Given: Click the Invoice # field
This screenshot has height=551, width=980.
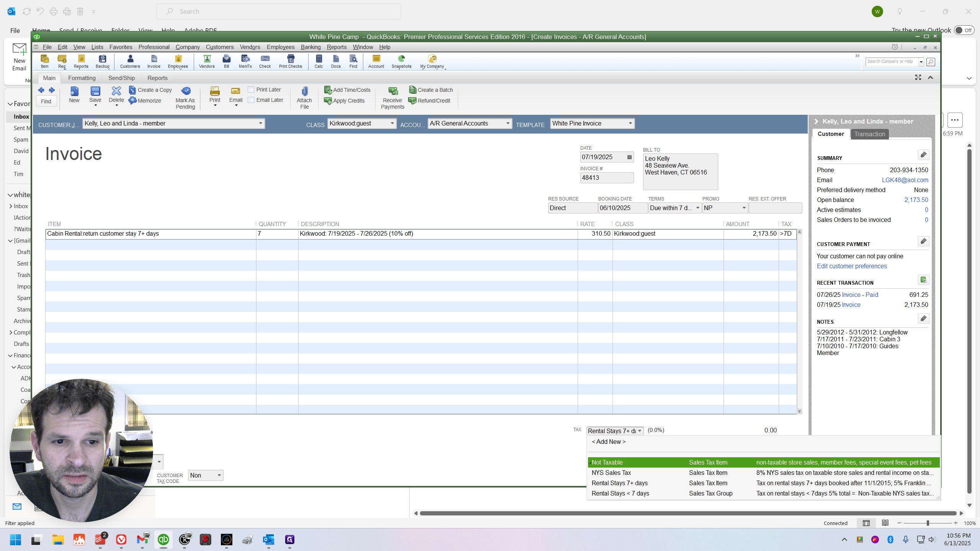Looking at the screenshot, I should 607,178.
